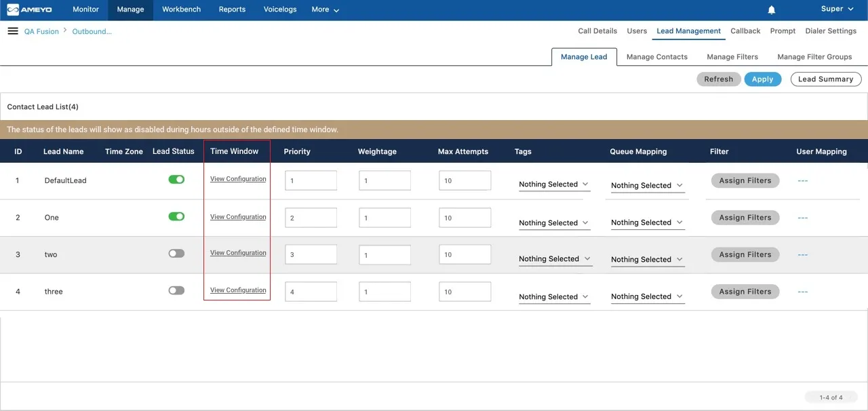Assign Filters for DefaultLead

pos(745,180)
